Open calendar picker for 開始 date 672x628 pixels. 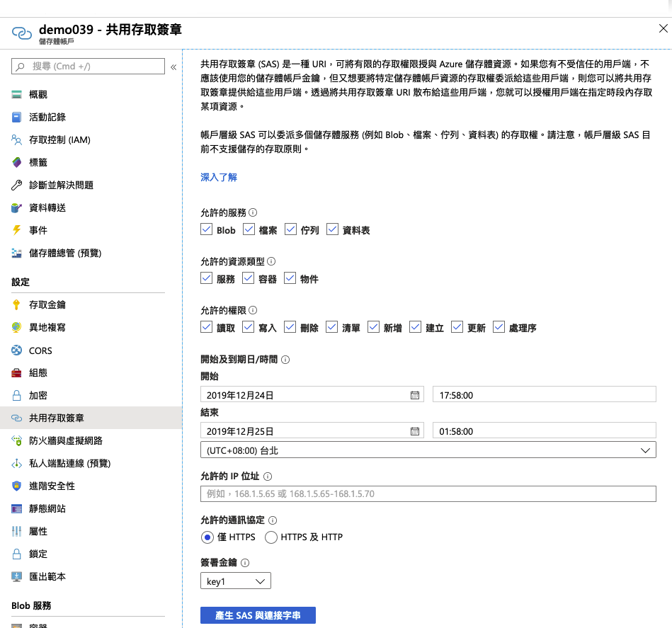[x=415, y=395]
